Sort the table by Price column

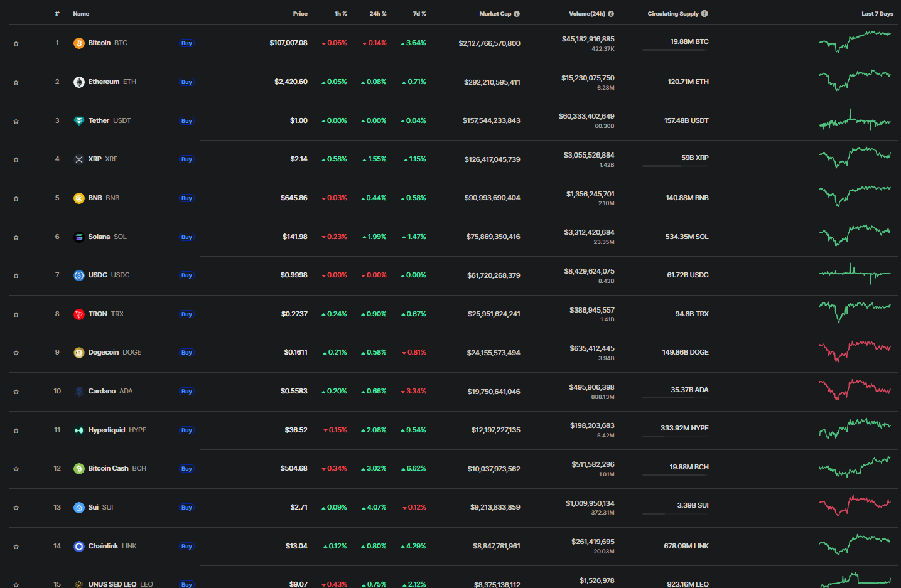(x=300, y=14)
